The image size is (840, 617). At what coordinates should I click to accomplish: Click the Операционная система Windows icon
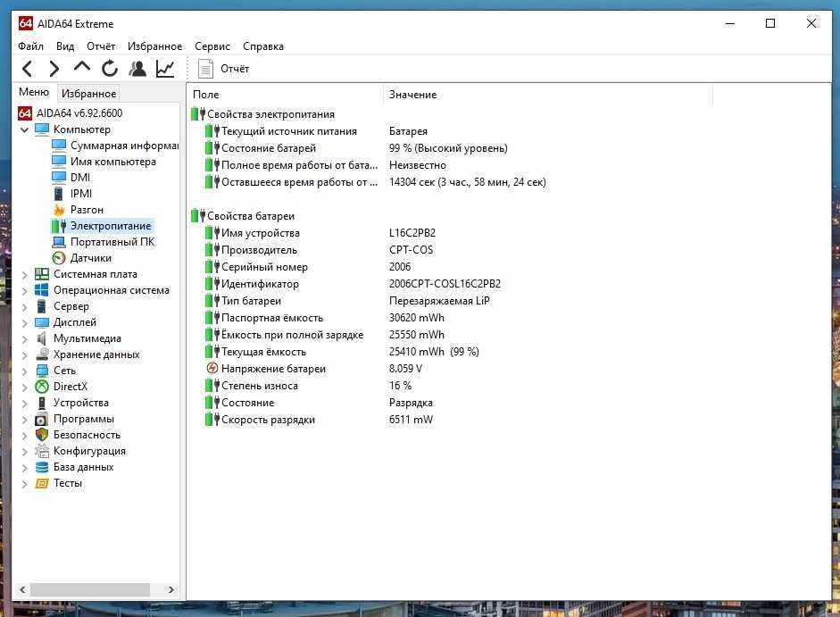point(42,290)
